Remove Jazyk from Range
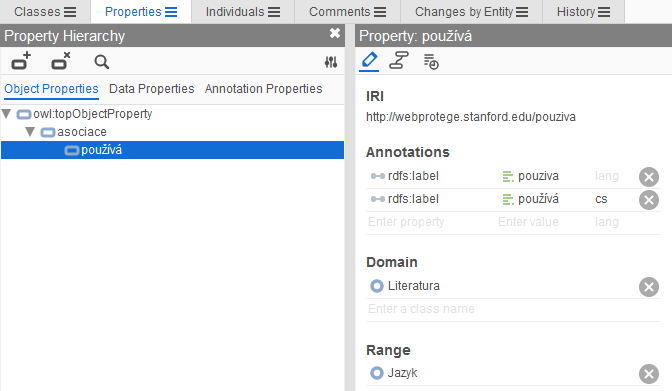 point(649,374)
